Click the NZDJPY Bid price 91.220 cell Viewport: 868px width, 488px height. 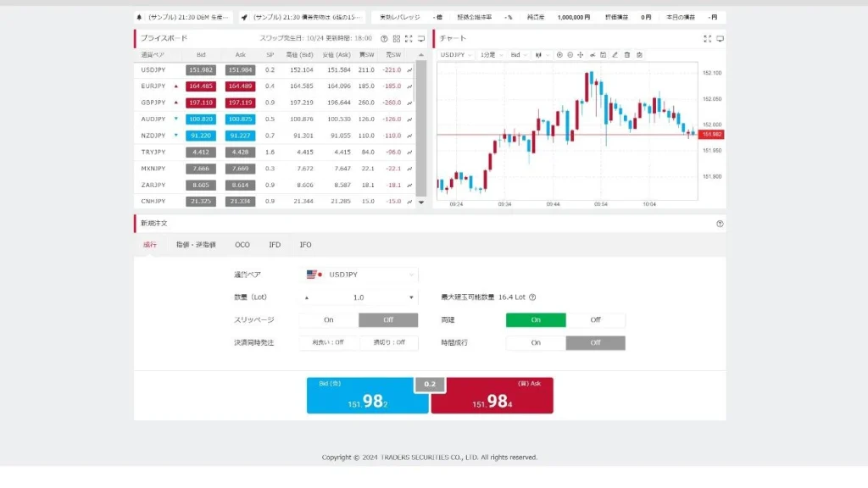coord(201,136)
